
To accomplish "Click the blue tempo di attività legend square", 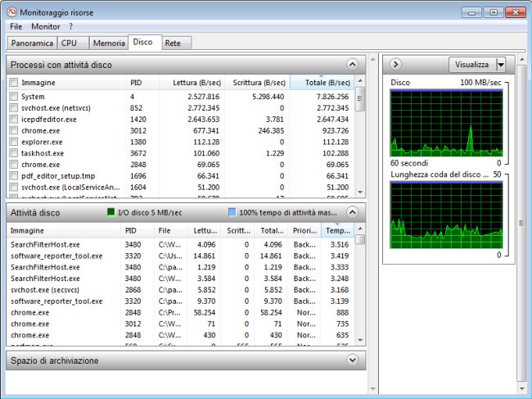I will (232, 212).
